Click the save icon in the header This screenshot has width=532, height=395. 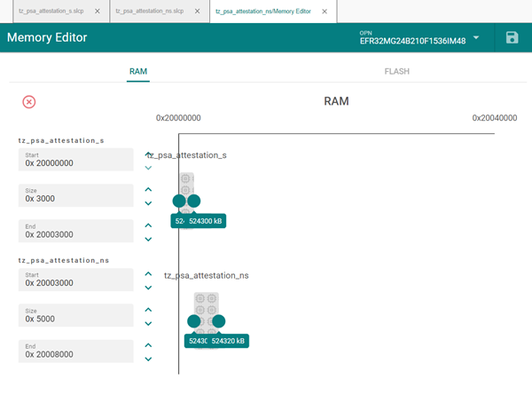(x=512, y=37)
